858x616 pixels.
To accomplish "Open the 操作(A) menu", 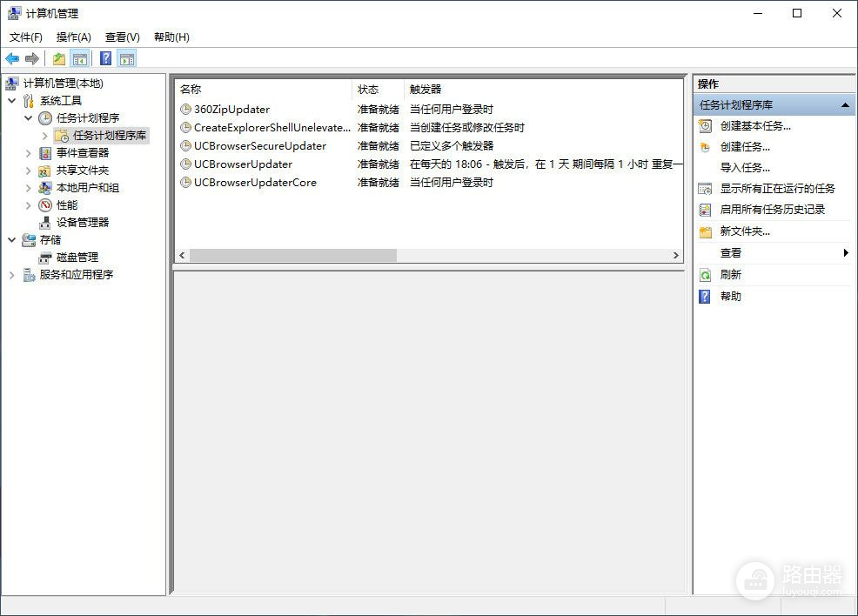I will click(x=73, y=37).
